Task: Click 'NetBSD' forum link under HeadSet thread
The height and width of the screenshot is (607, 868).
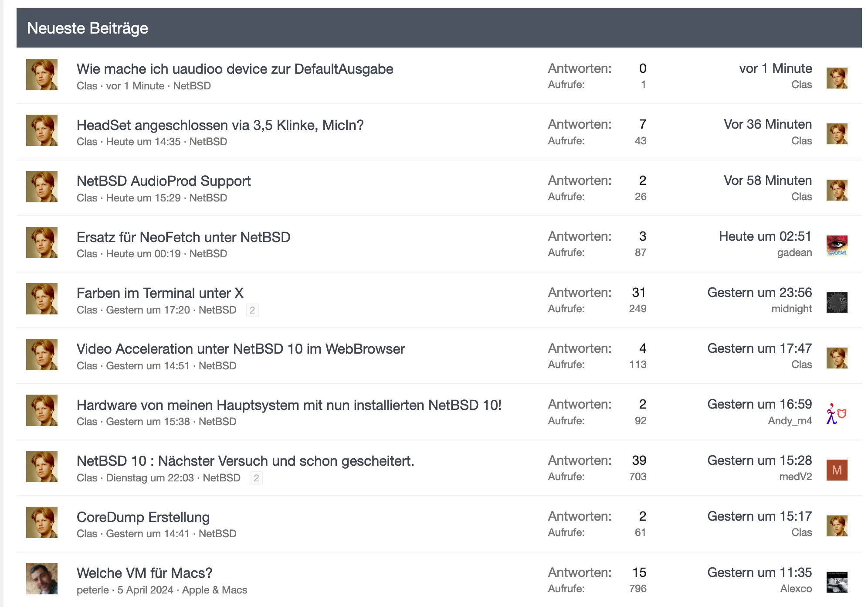Action: point(208,142)
